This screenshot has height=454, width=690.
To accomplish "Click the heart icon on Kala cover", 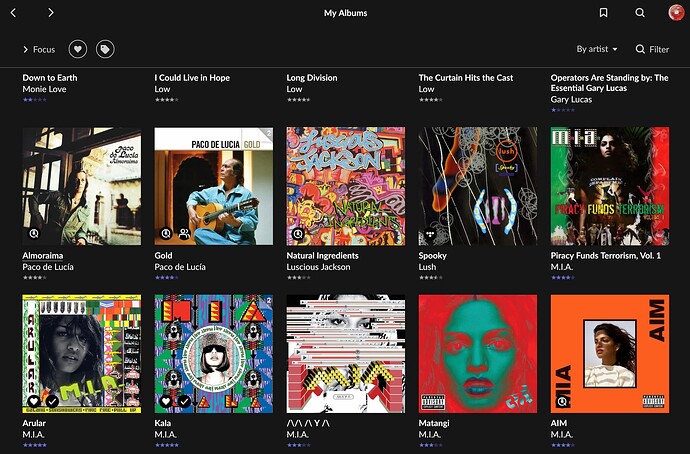I will pyautogui.click(x=166, y=401).
